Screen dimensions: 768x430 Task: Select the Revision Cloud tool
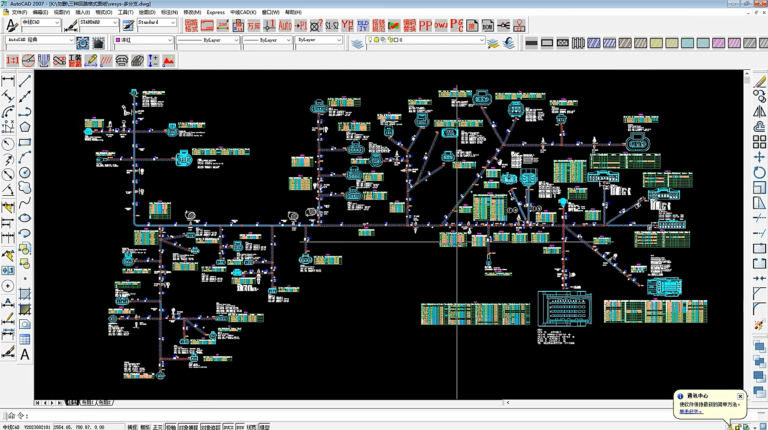point(25,188)
